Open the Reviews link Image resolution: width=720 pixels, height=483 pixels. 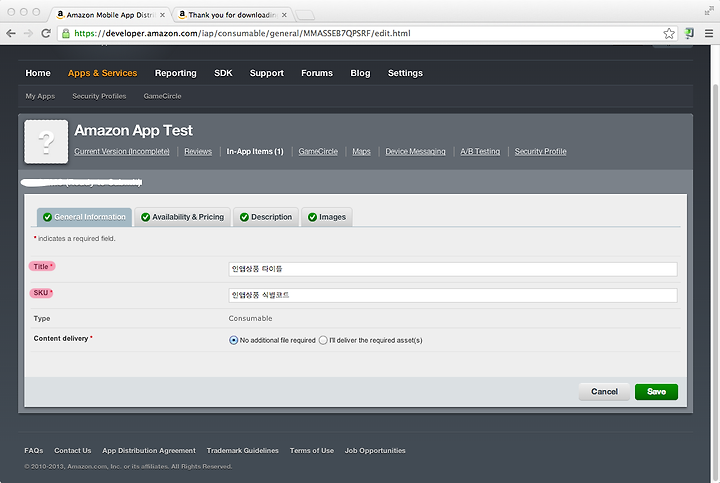tap(198, 151)
